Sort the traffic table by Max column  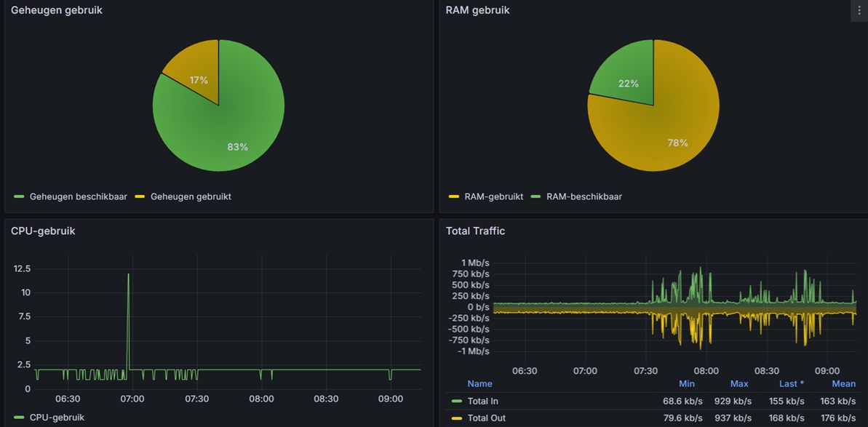739,383
